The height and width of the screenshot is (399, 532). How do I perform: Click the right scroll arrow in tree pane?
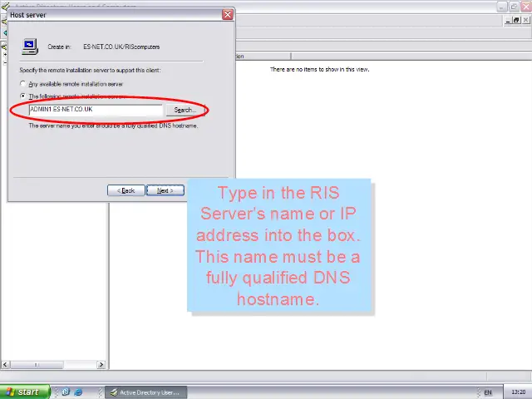coord(102,364)
